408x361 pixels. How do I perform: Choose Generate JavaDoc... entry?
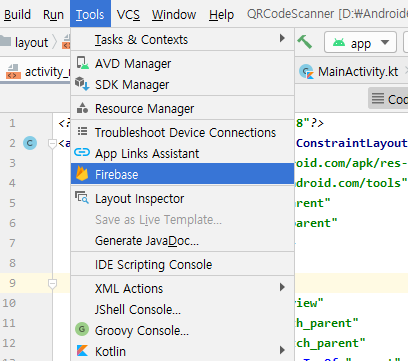(182, 240)
